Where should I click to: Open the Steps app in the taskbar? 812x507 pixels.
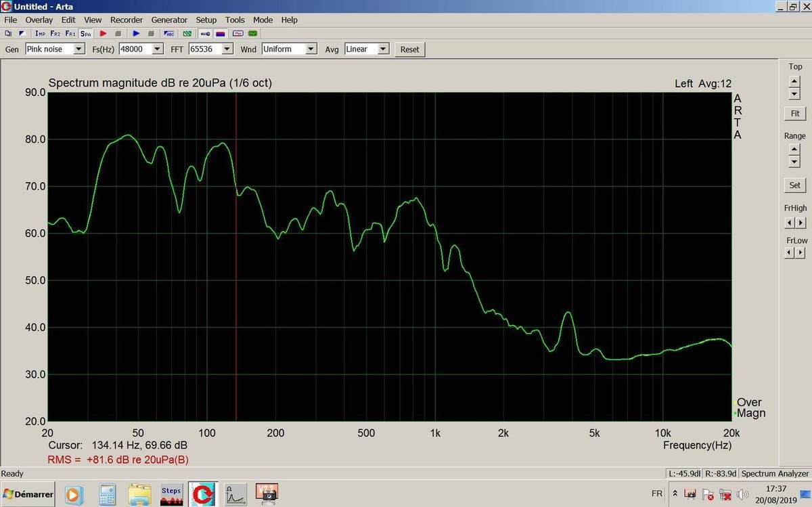point(171,494)
